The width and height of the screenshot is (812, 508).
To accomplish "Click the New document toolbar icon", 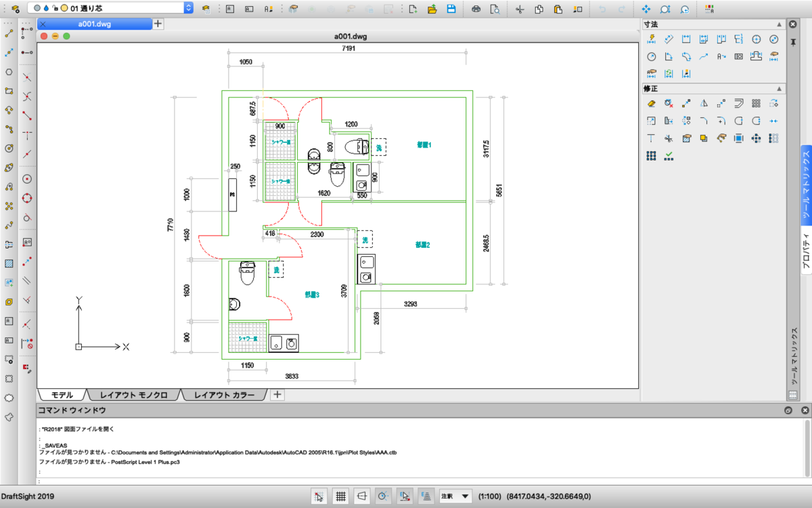I will (413, 9).
